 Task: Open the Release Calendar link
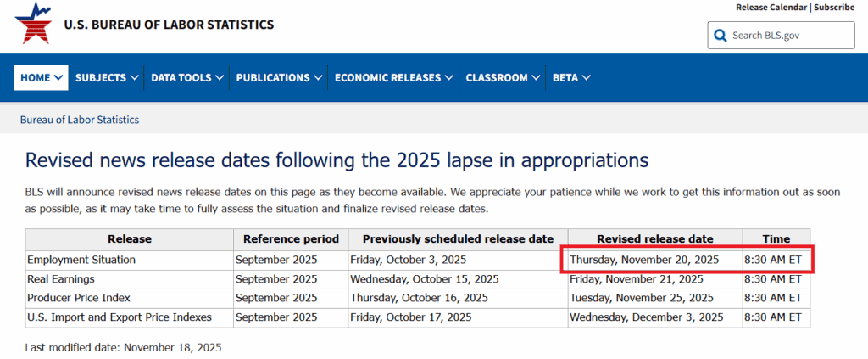pos(771,8)
